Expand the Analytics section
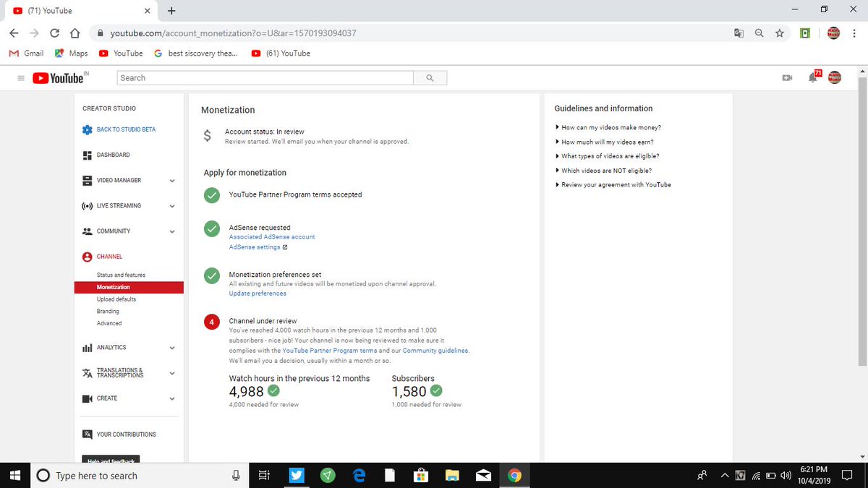The image size is (868, 488). click(x=172, y=348)
